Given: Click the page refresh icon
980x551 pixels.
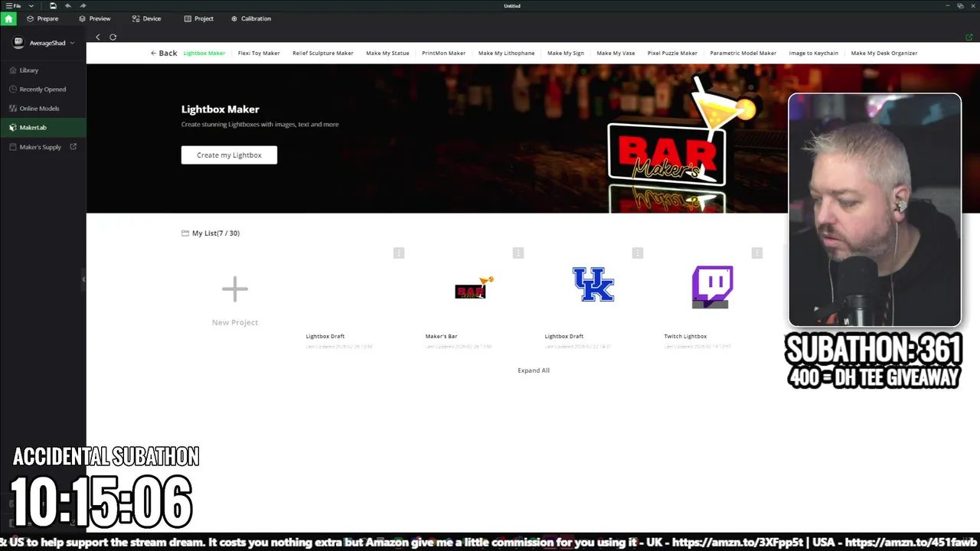Looking at the screenshot, I should pos(113,37).
